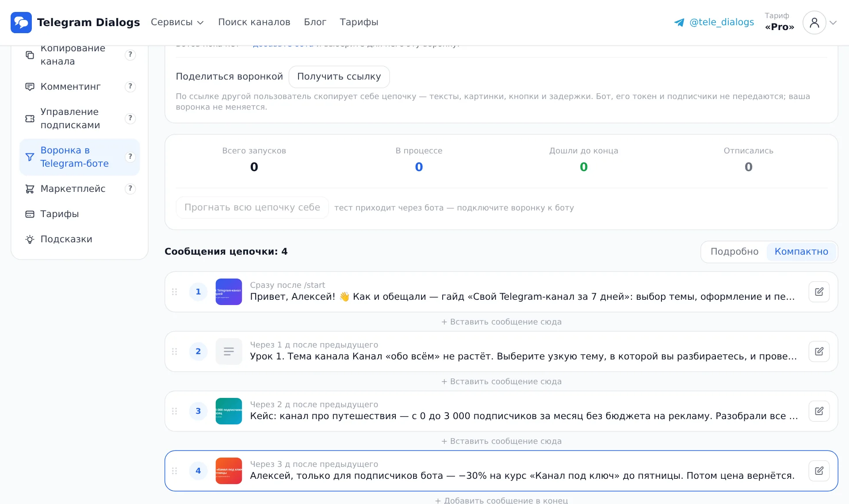
Task: Open Тарифы in sidebar
Action: (80, 214)
